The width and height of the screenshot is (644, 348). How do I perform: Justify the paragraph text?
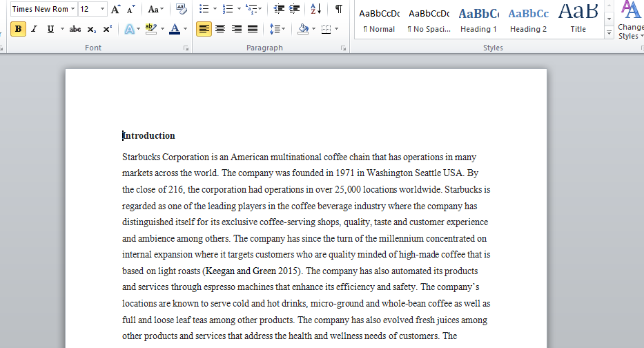[x=253, y=29]
